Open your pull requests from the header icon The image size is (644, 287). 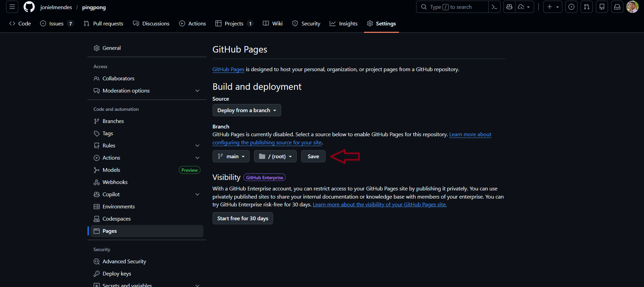[587, 7]
